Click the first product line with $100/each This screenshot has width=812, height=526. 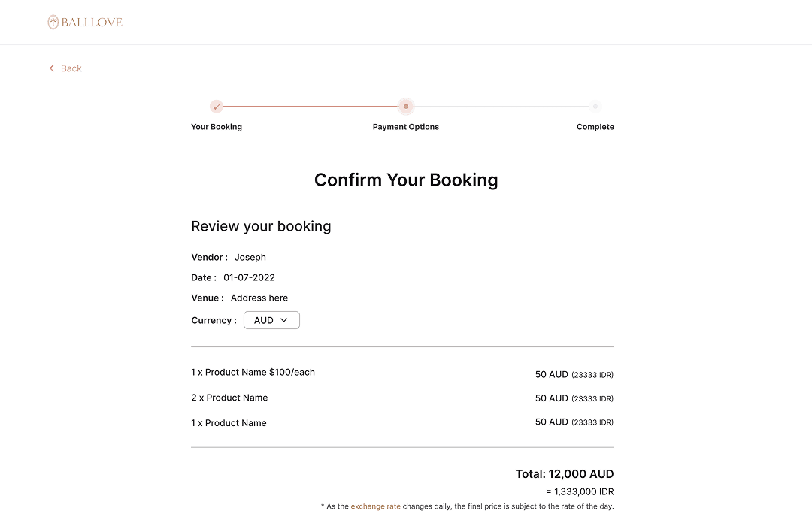point(253,372)
